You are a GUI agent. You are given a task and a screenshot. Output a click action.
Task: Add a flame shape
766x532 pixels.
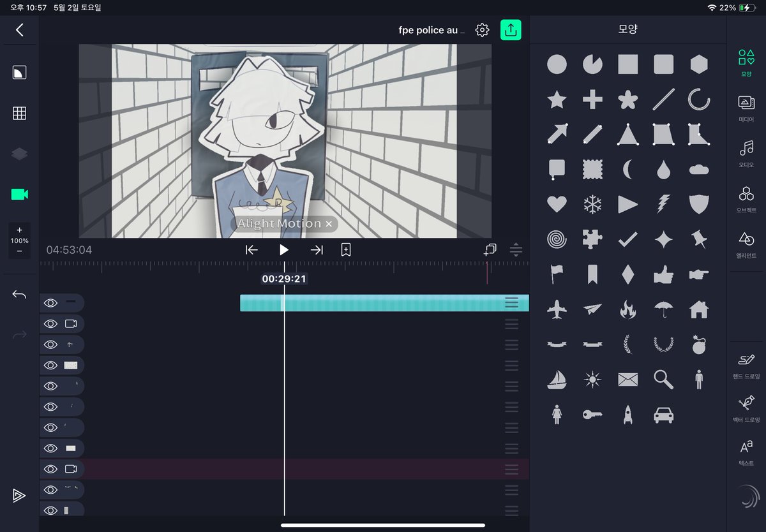point(628,309)
